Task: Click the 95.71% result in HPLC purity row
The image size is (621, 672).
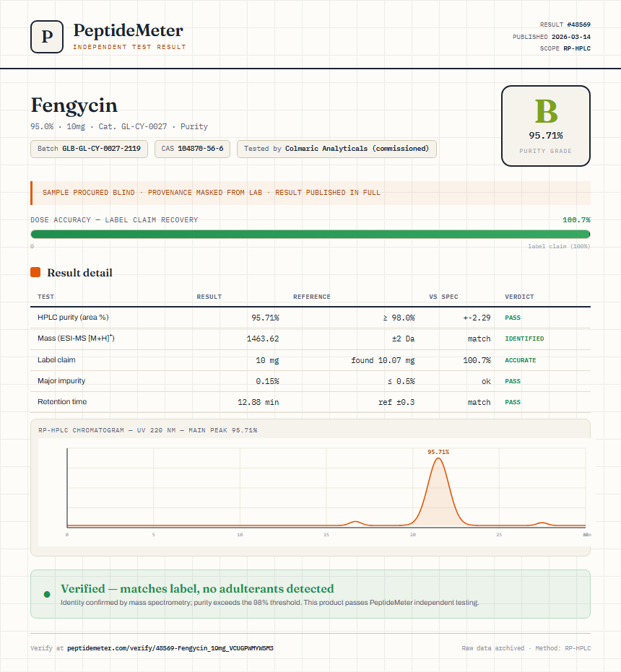Action: point(265,318)
